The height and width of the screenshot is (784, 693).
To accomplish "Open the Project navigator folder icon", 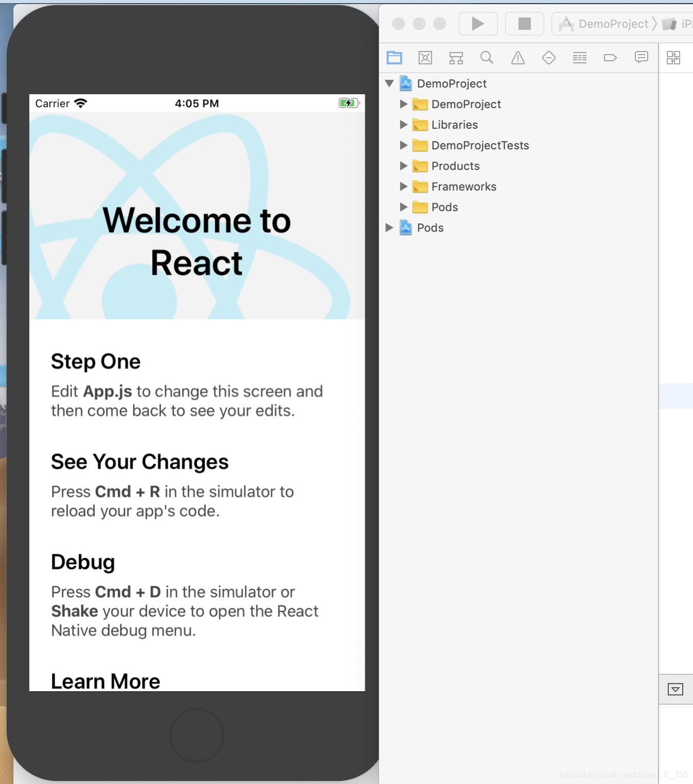I will [x=395, y=58].
